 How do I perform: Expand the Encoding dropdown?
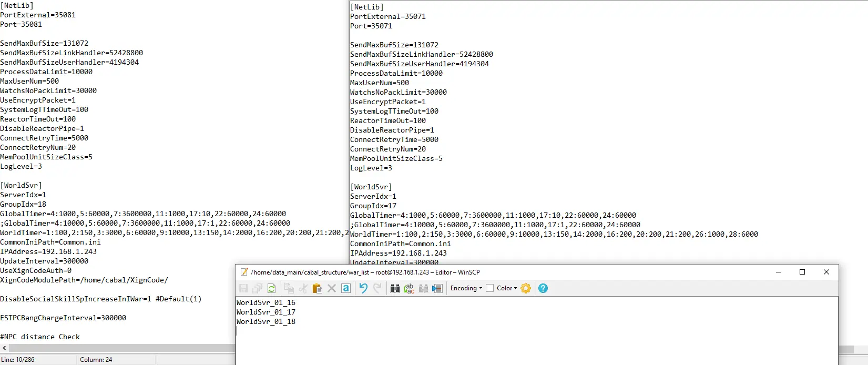466,288
